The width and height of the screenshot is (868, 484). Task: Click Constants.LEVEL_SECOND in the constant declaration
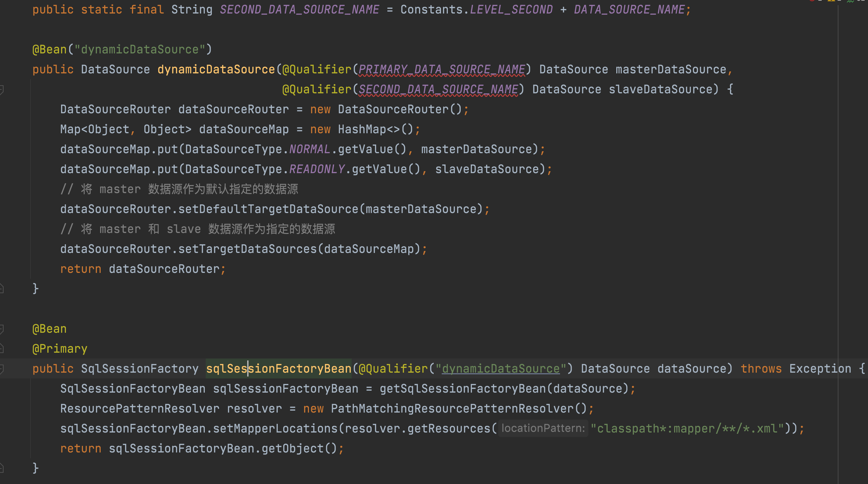[x=476, y=9]
